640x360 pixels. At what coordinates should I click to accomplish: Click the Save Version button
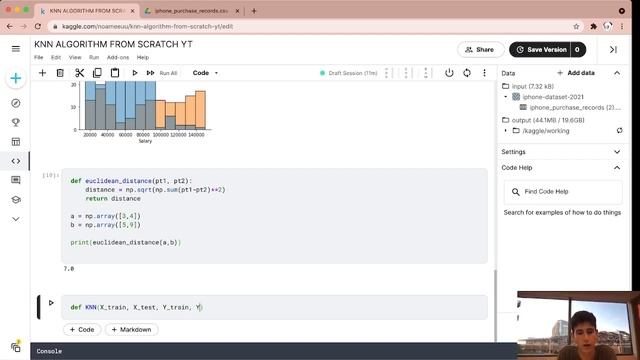(x=540, y=49)
